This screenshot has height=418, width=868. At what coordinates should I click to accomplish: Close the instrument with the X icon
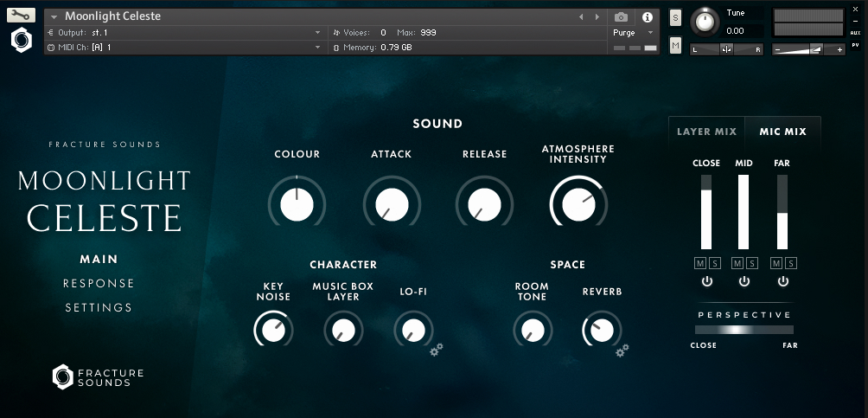click(x=856, y=10)
